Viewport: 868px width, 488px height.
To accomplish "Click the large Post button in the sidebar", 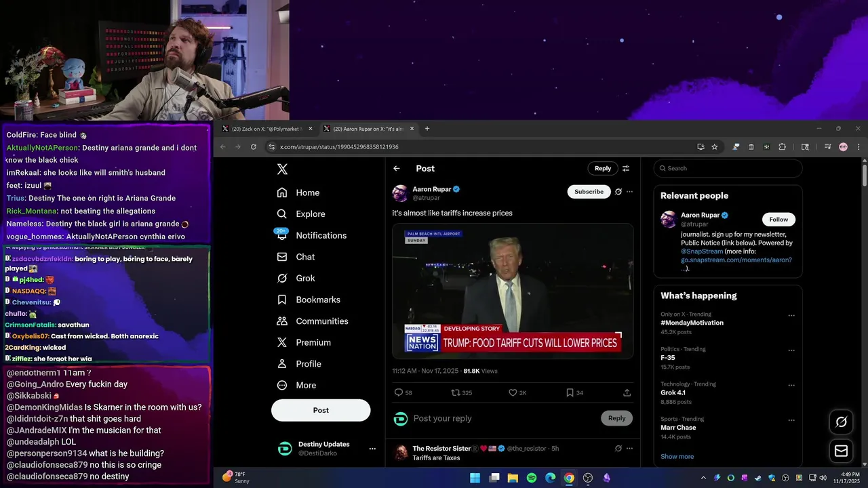I will (321, 410).
